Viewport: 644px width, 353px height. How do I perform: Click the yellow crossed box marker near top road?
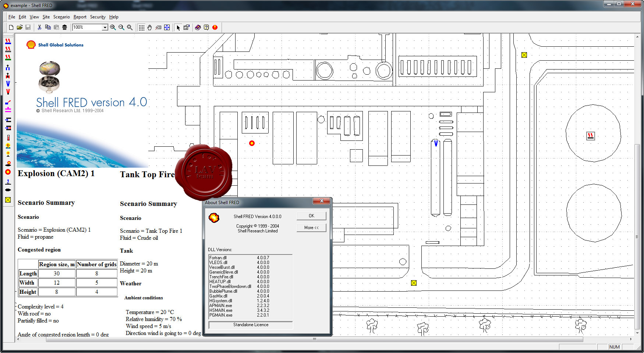(x=524, y=55)
